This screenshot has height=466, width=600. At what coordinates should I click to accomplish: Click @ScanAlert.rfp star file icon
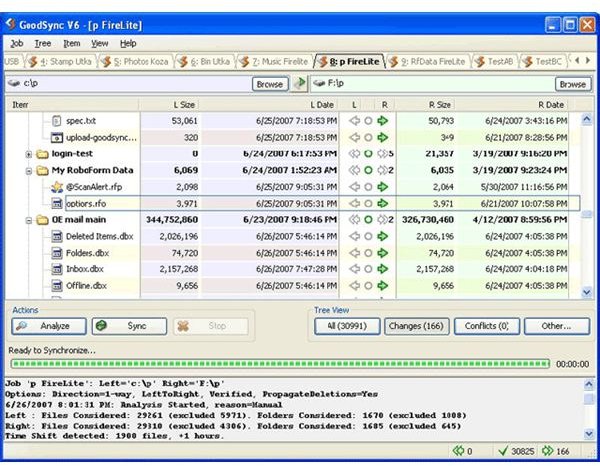[57, 187]
